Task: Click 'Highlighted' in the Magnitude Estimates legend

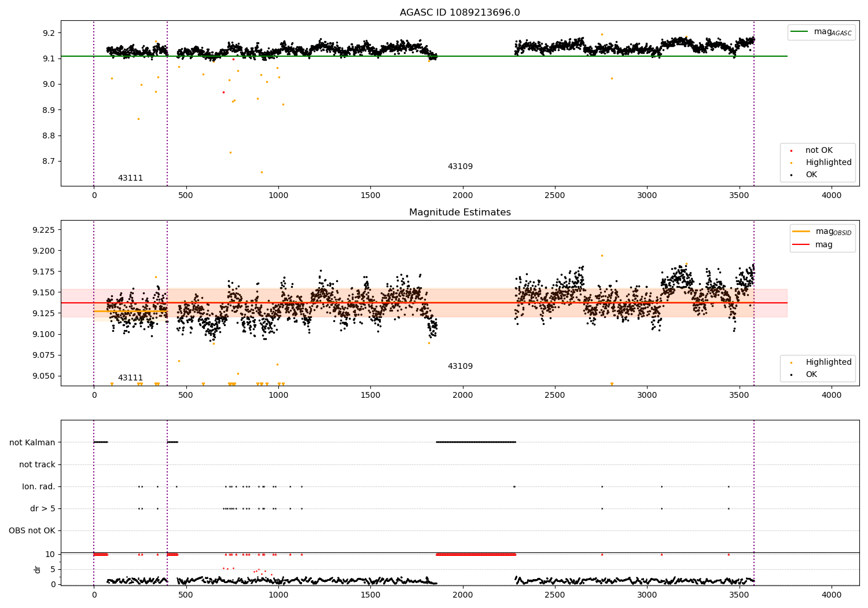Action: point(828,362)
